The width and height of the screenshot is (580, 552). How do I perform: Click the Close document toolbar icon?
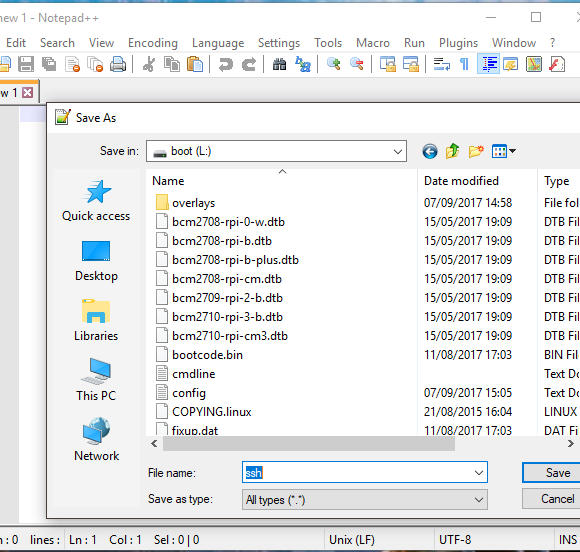coord(72,64)
